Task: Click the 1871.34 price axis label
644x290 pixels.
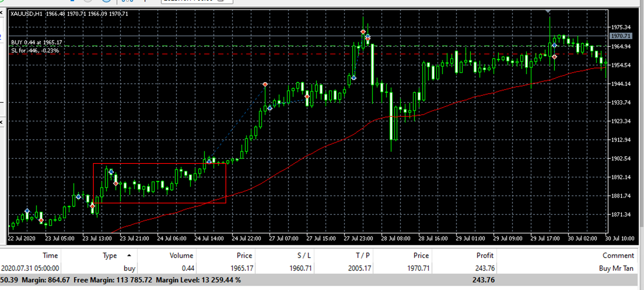Action: click(621, 215)
